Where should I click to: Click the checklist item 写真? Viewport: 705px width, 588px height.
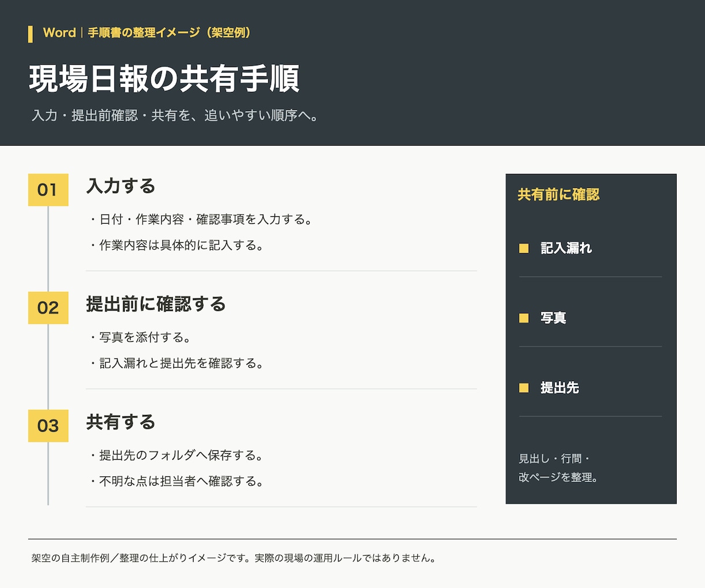[554, 318]
